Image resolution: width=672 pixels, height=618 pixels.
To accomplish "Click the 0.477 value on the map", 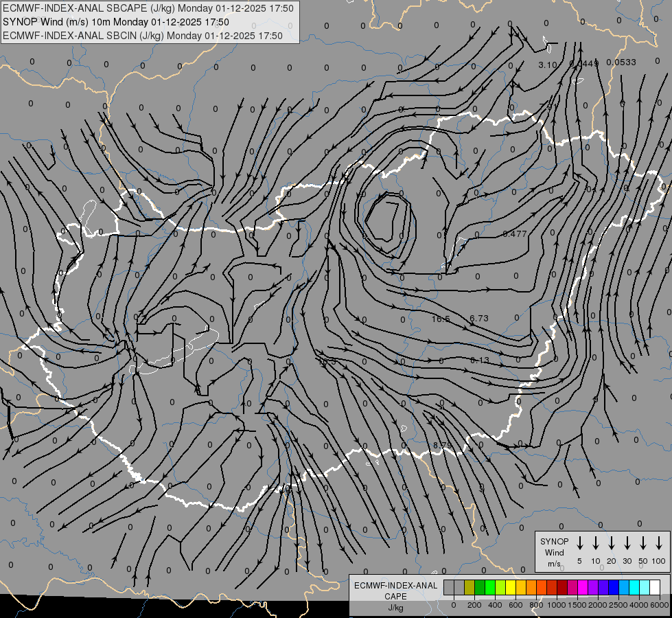I will 515,233.
